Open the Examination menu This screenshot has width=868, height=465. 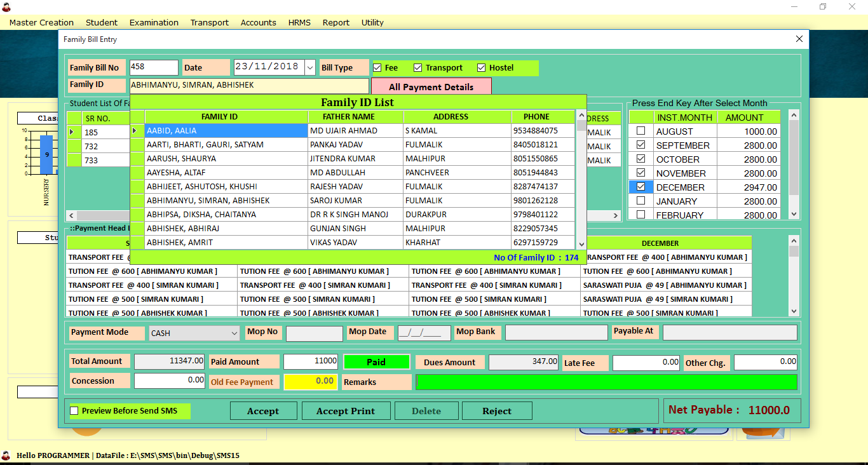coord(154,22)
